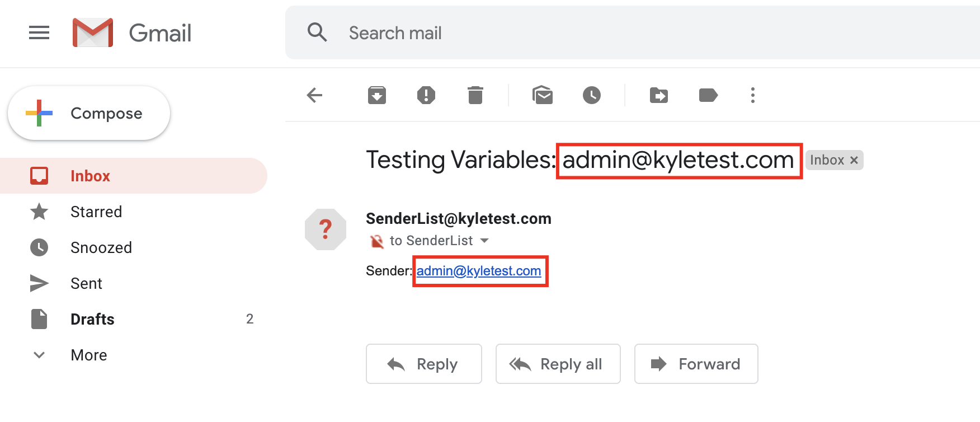Expand recipient details arrow next to SenderList
Image resolution: width=980 pixels, height=422 pixels.
(484, 241)
